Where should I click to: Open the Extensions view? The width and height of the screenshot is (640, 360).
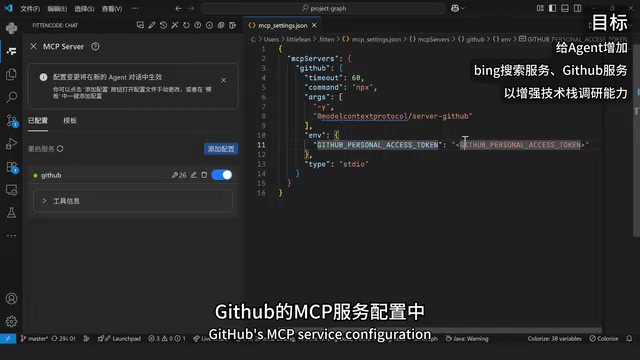pos(11,167)
